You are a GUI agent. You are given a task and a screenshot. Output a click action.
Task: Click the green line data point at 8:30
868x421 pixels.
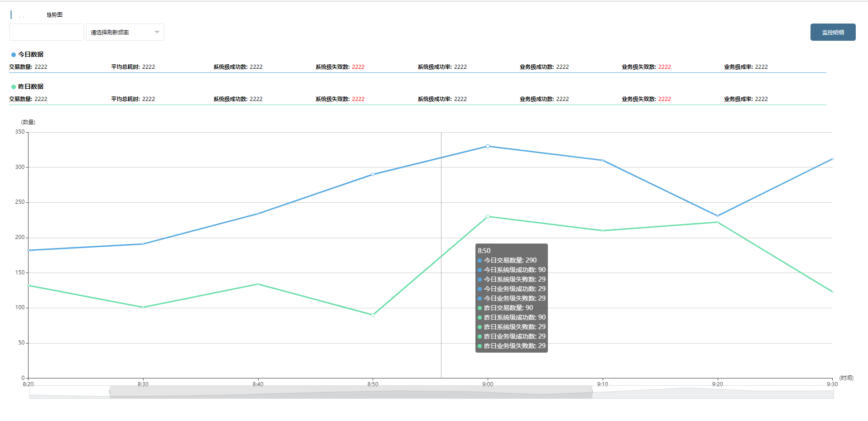pos(143,307)
